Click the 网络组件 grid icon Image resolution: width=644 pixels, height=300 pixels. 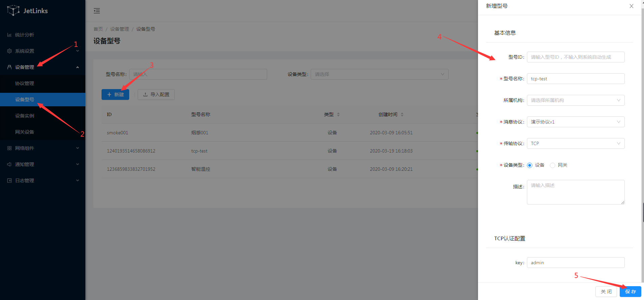click(9, 148)
